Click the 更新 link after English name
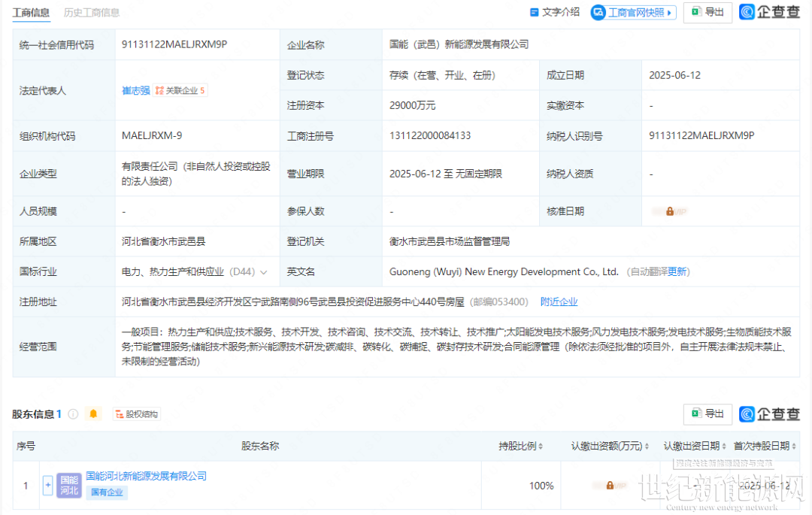Screen dimensions: 812x515 pos(677,271)
